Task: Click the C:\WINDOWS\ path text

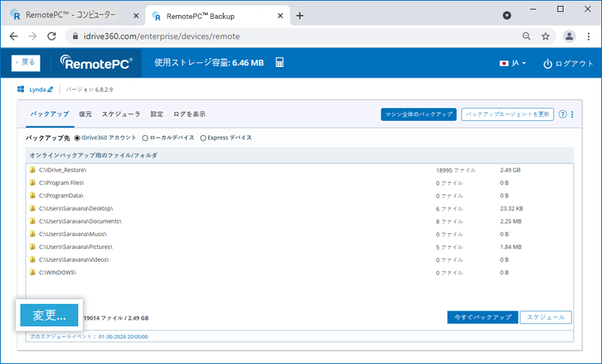Action: pos(58,272)
